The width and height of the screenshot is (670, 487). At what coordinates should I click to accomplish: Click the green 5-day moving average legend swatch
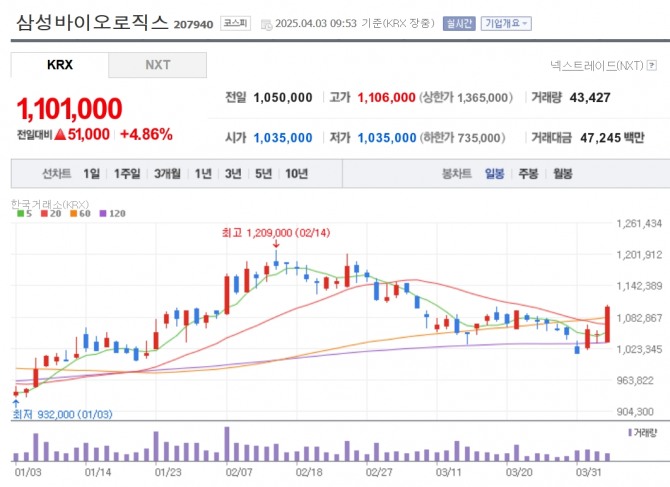[20, 214]
